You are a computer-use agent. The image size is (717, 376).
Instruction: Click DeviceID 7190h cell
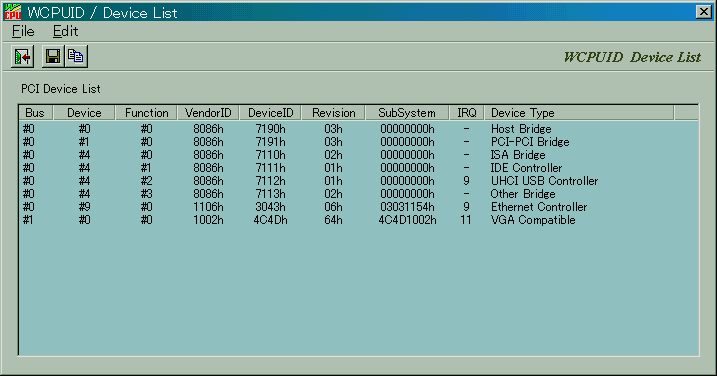270,129
